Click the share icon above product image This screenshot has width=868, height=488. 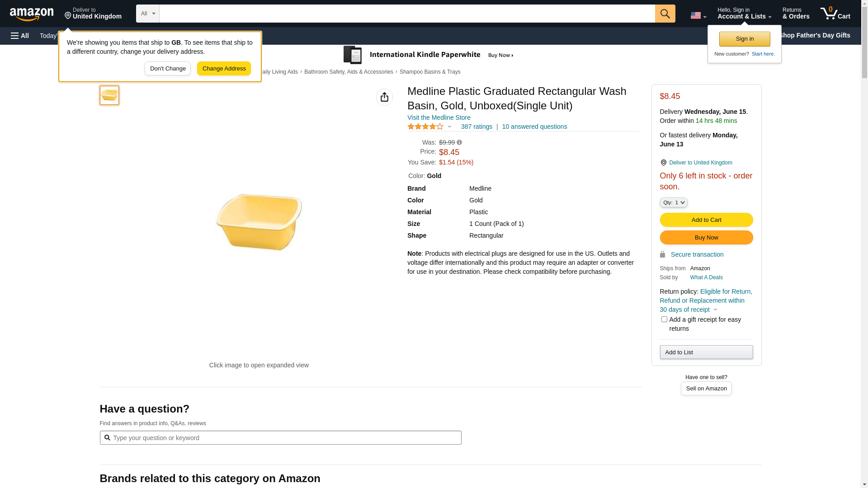[384, 97]
